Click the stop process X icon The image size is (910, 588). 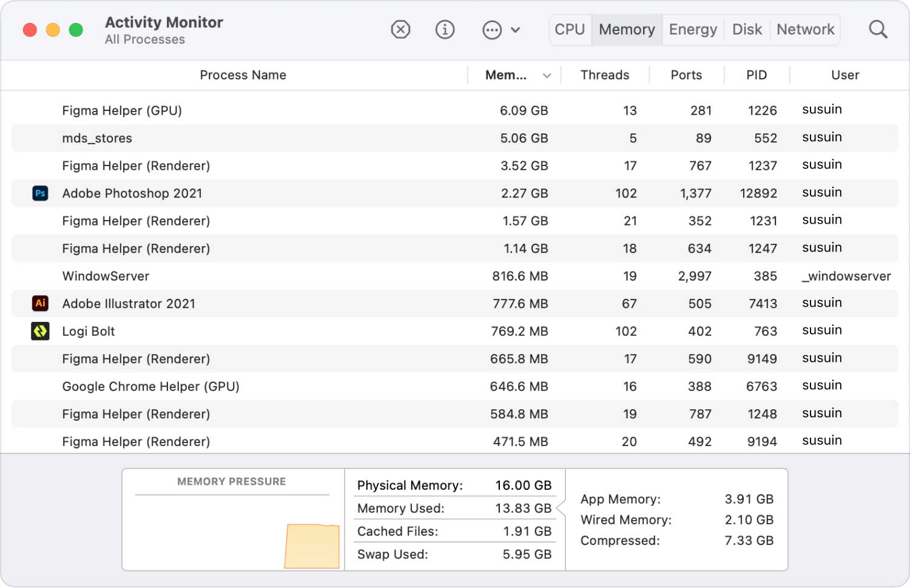(400, 29)
